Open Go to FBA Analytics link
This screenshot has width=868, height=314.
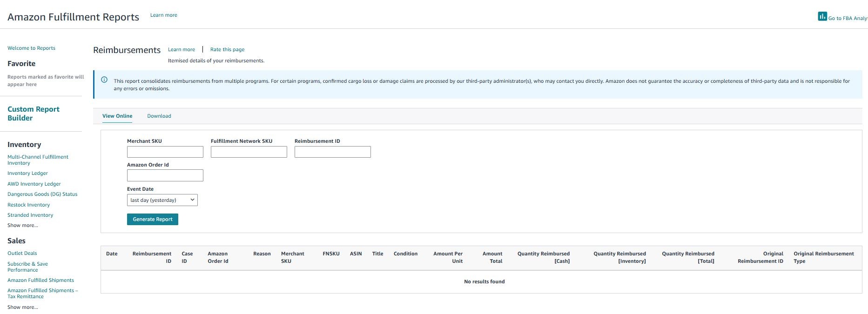tap(848, 18)
